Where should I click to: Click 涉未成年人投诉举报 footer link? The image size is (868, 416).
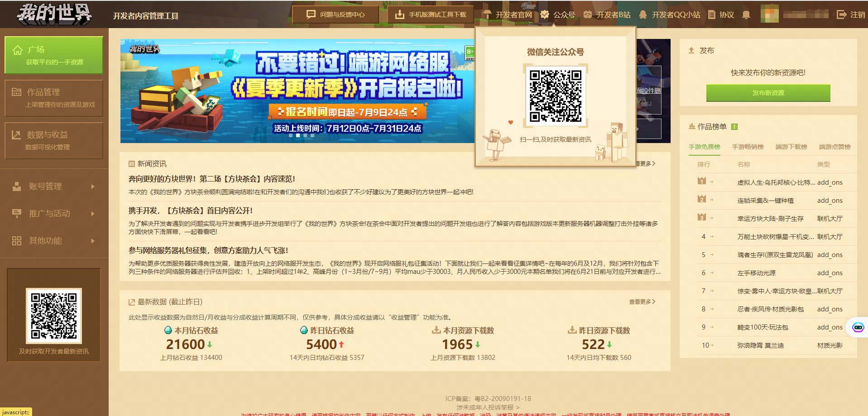click(x=488, y=407)
